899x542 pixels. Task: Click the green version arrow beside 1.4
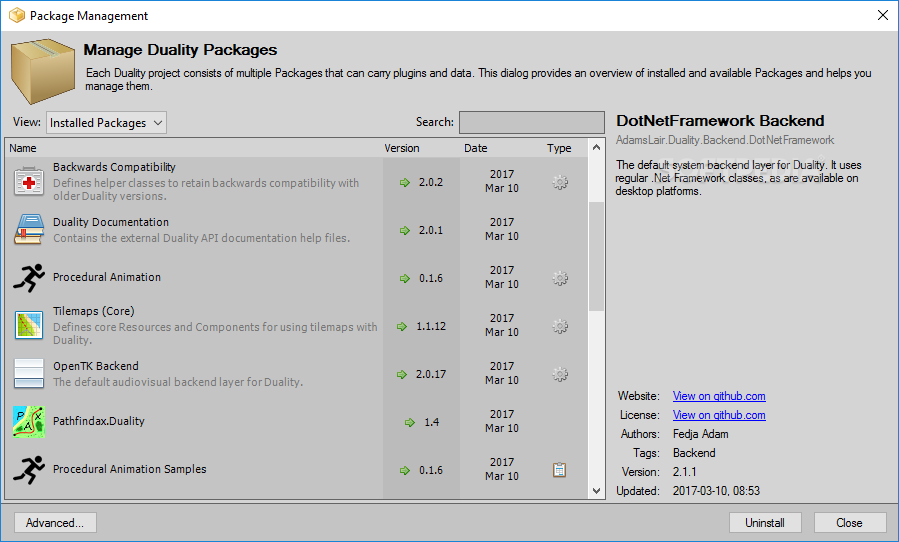coord(409,422)
